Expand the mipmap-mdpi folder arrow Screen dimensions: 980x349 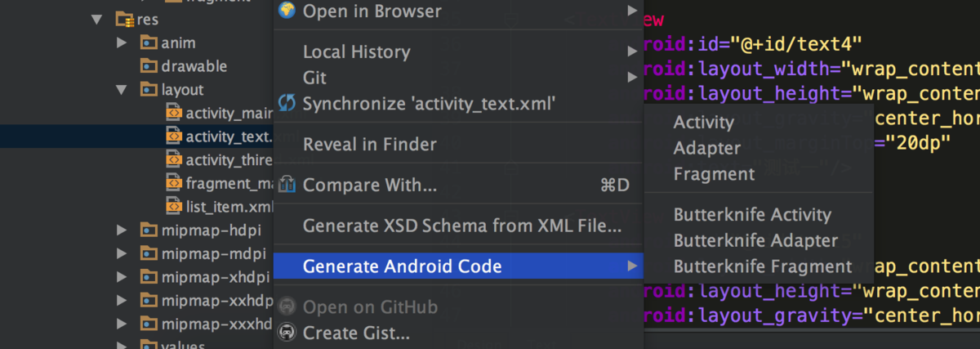pos(122,253)
